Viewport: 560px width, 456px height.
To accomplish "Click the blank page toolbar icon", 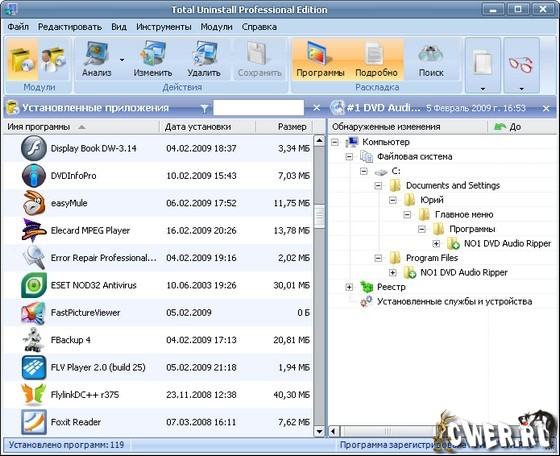I will 482,62.
